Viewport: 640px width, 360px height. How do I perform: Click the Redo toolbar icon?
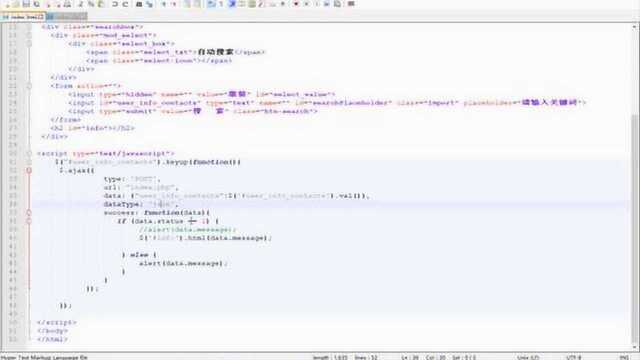click(x=125, y=4)
